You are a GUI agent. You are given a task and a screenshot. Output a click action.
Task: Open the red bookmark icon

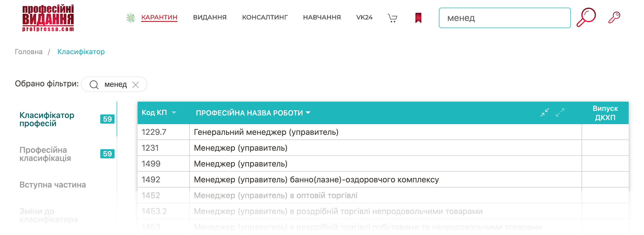[418, 18]
